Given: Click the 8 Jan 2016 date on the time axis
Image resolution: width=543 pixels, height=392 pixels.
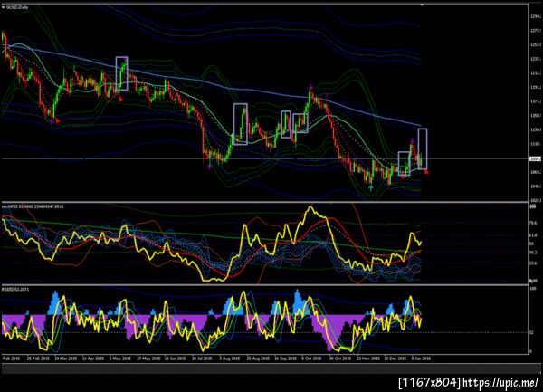Looking at the screenshot, I should (421, 359).
